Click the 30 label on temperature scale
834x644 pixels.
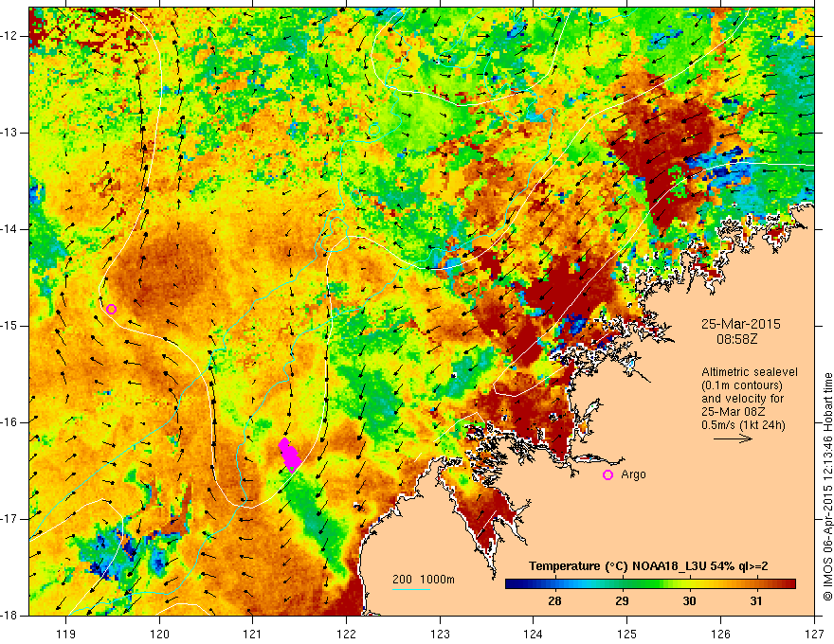tap(689, 601)
